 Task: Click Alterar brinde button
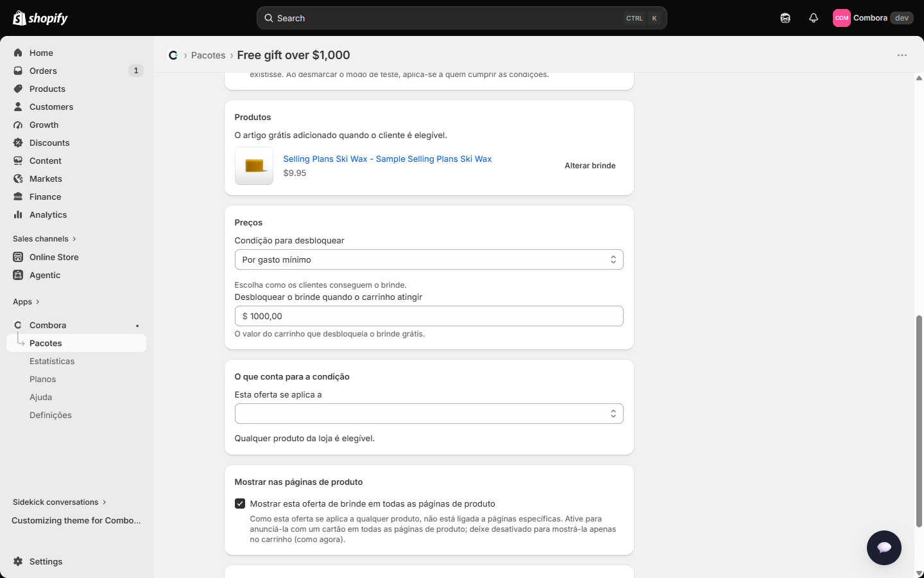(590, 166)
